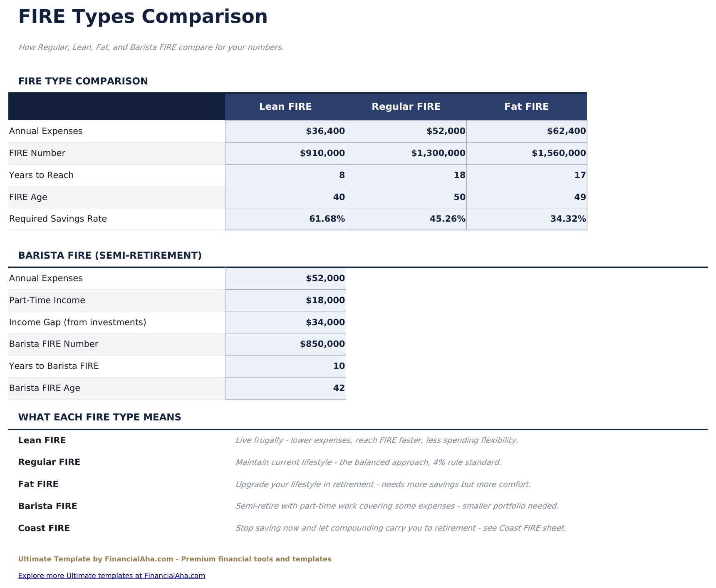716x588 pixels.
Task: Click the Income Gap value $34,000
Action: (285, 322)
